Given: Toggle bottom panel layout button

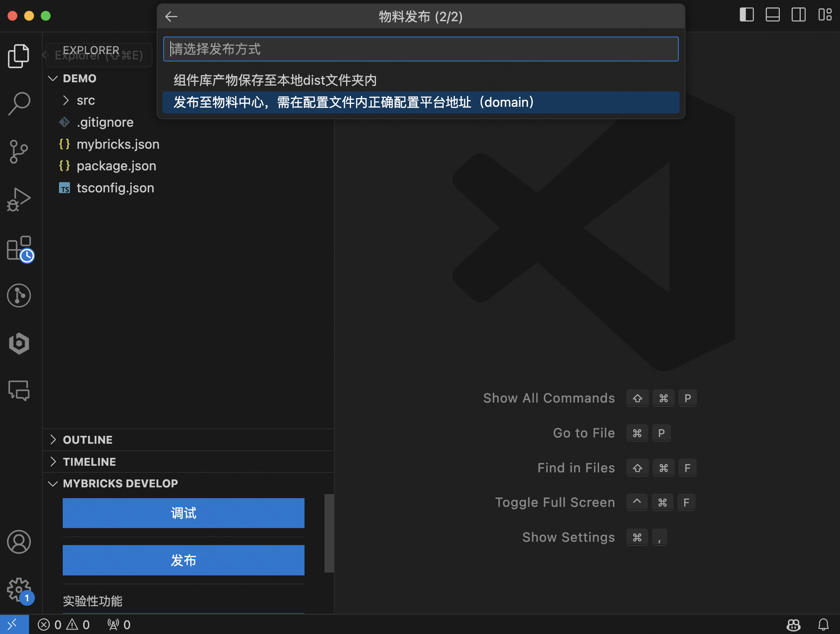Looking at the screenshot, I should pyautogui.click(x=772, y=15).
